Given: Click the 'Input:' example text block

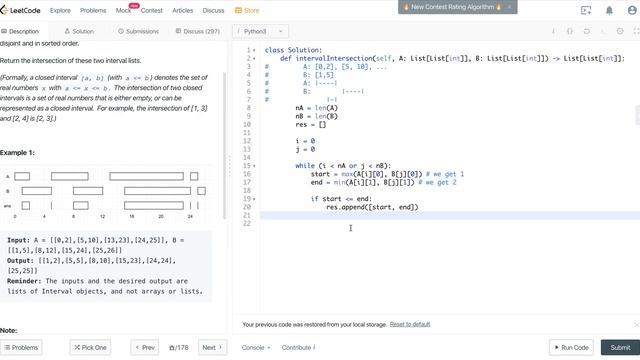Looking at the screenshot, I should point(96,245).
